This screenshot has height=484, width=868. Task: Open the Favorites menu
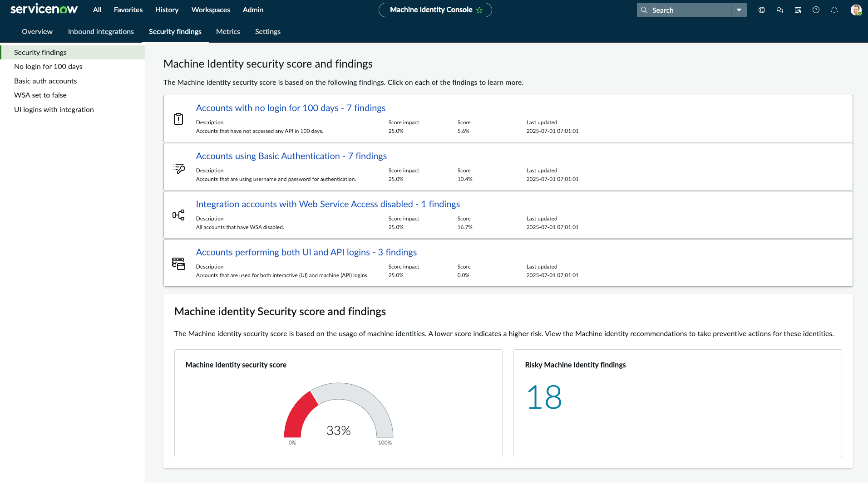pyautogui.click(x=128, y=10)
